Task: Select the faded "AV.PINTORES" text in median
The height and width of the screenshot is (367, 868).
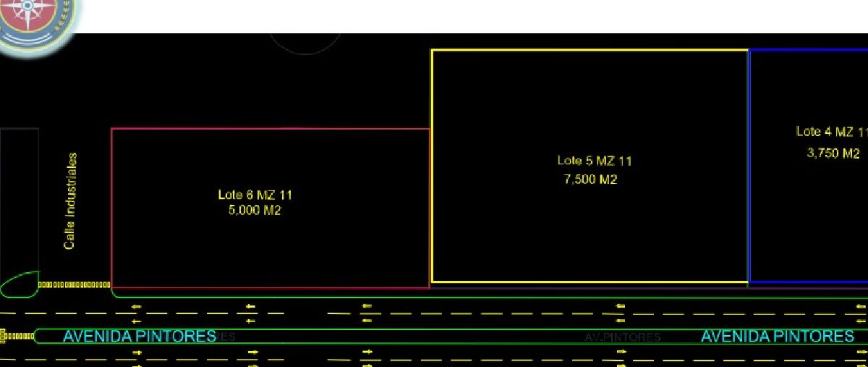Action: tap(622, 337)
